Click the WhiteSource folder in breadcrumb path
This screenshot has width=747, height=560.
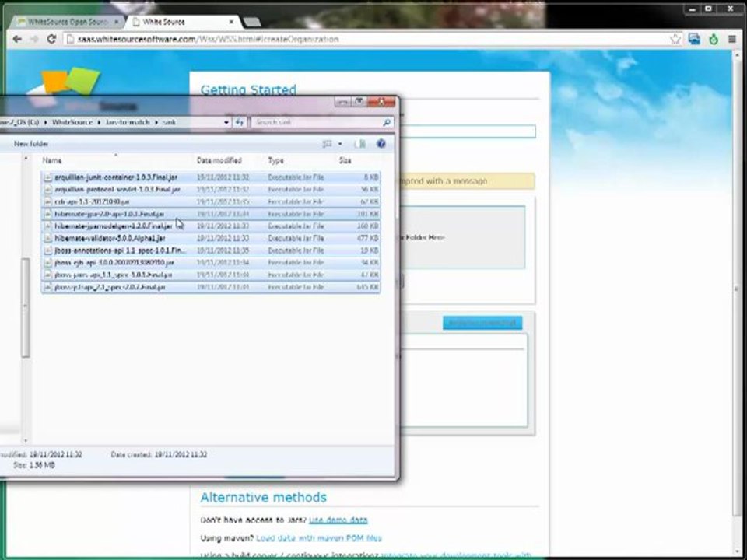pos(72,122)
